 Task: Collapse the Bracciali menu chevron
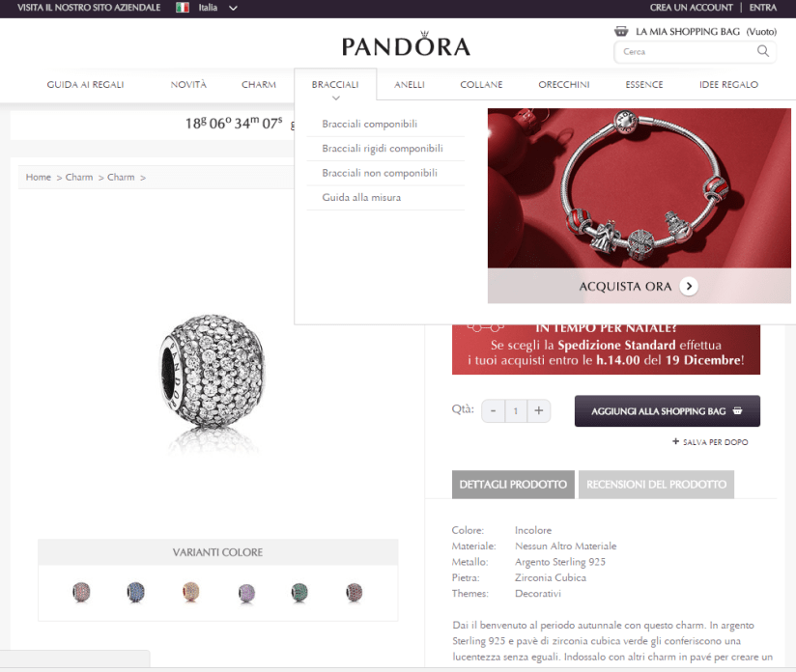tap(335, 98)
